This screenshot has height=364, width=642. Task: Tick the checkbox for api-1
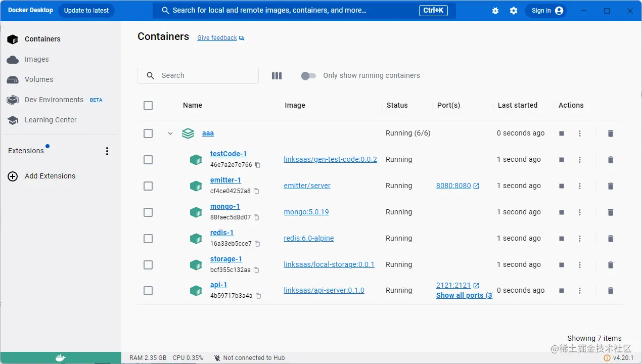coord(148,291)
